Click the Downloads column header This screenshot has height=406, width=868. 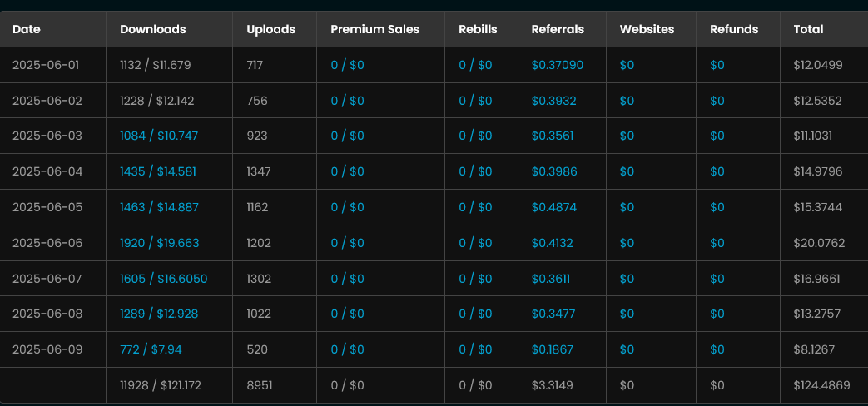click(x=153, y=29)
